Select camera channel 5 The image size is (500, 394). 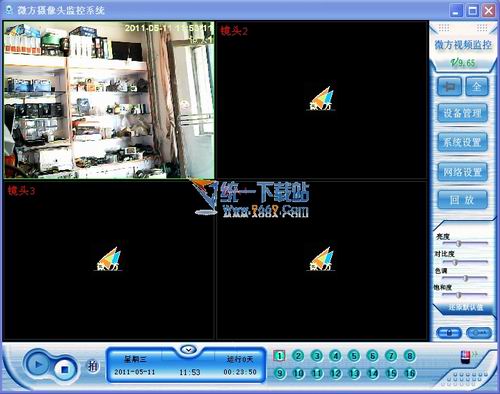tap(354, 356)
